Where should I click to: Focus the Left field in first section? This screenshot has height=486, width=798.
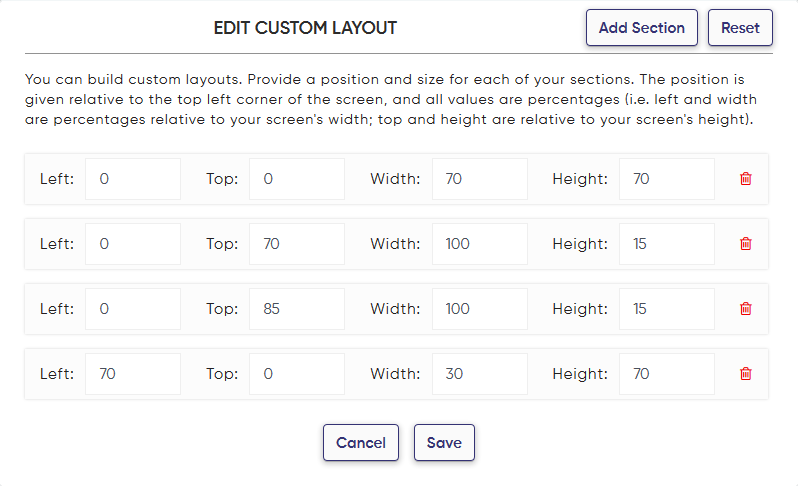point(133,179)
